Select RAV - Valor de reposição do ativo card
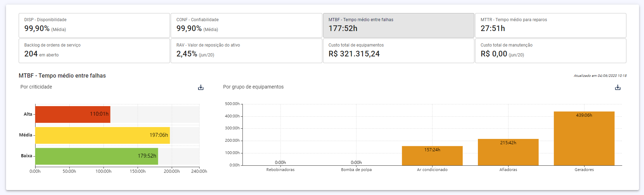Viewport: 644px width, 195px height. (x=246, y=51)
